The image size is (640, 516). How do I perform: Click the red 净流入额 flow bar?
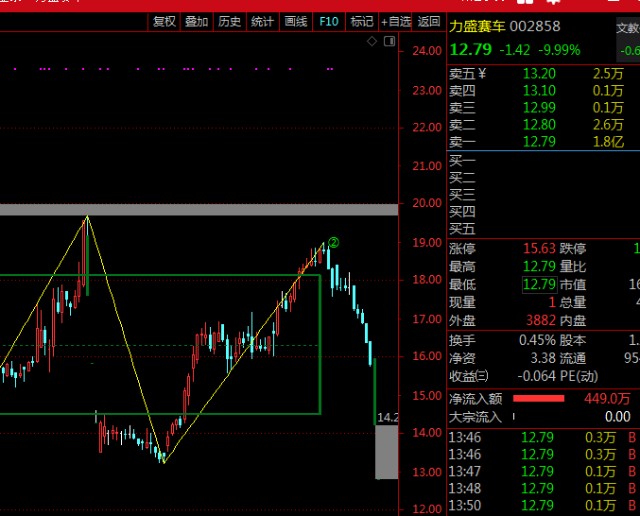pos(538,398)
